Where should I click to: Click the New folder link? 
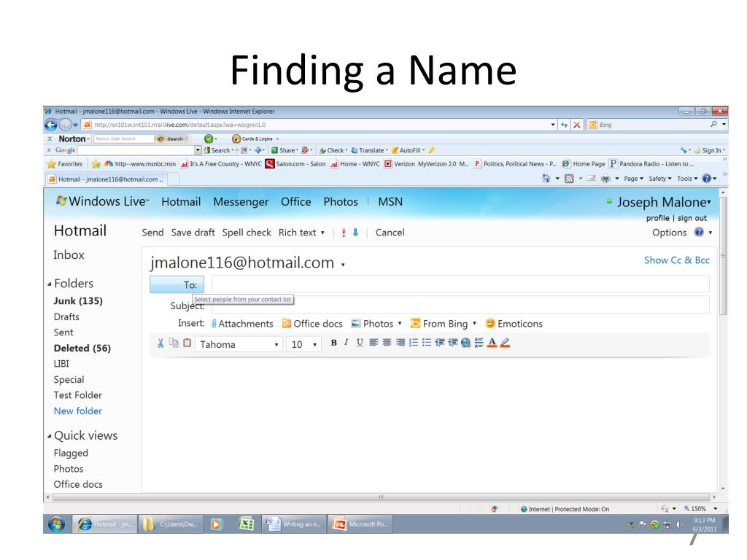(77, 411)
